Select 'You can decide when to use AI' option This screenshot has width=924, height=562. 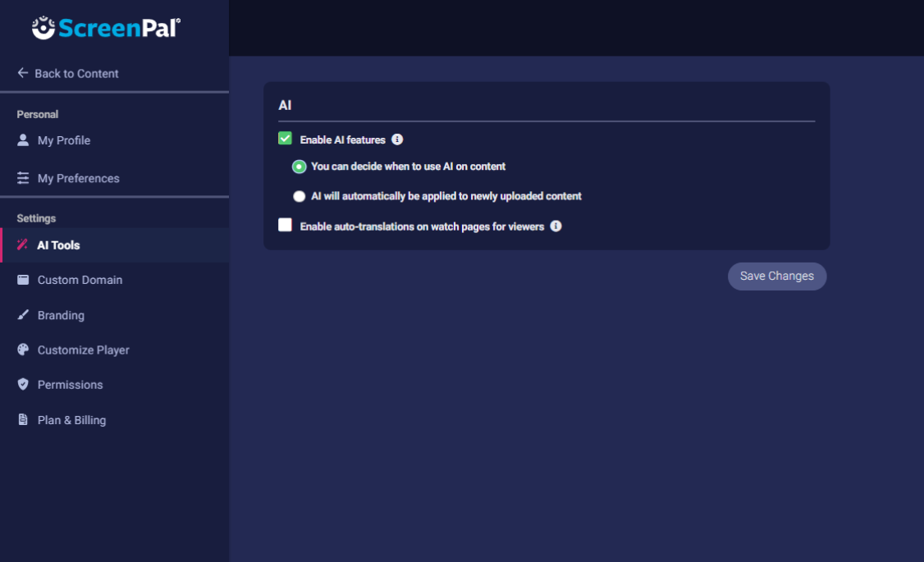[300, 167]
